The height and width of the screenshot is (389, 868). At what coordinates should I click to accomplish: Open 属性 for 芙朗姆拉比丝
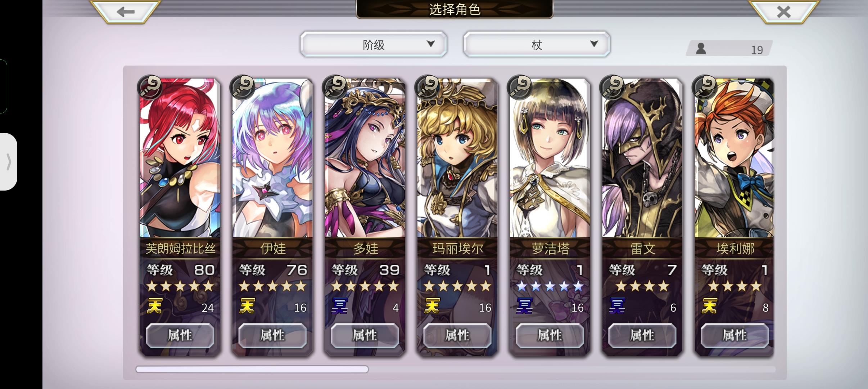click(x=180, y=335)
